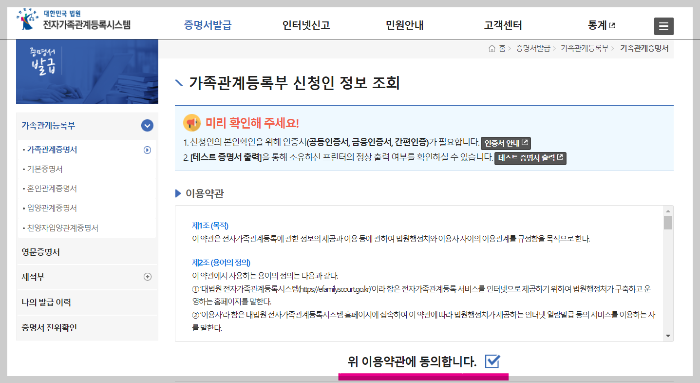This screenshot has width=700, height=383.
Task: Select 혼인관계증명서 in the sidebar
Action: tap(52, 188)
